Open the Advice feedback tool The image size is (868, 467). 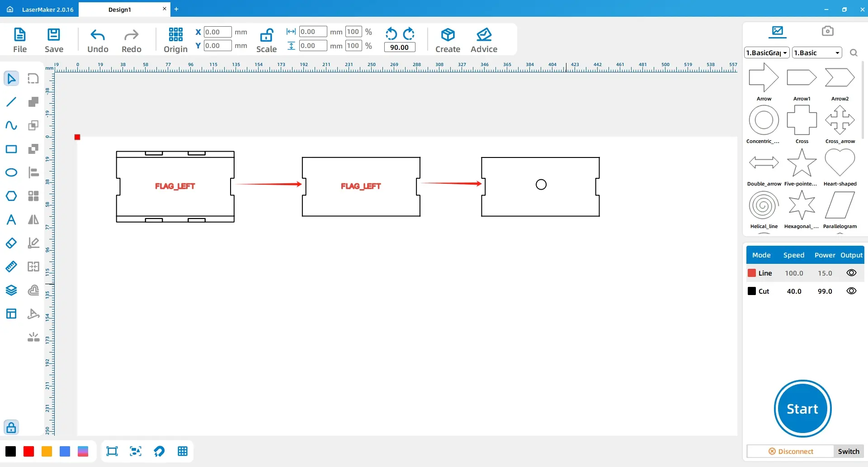point(484,34)
